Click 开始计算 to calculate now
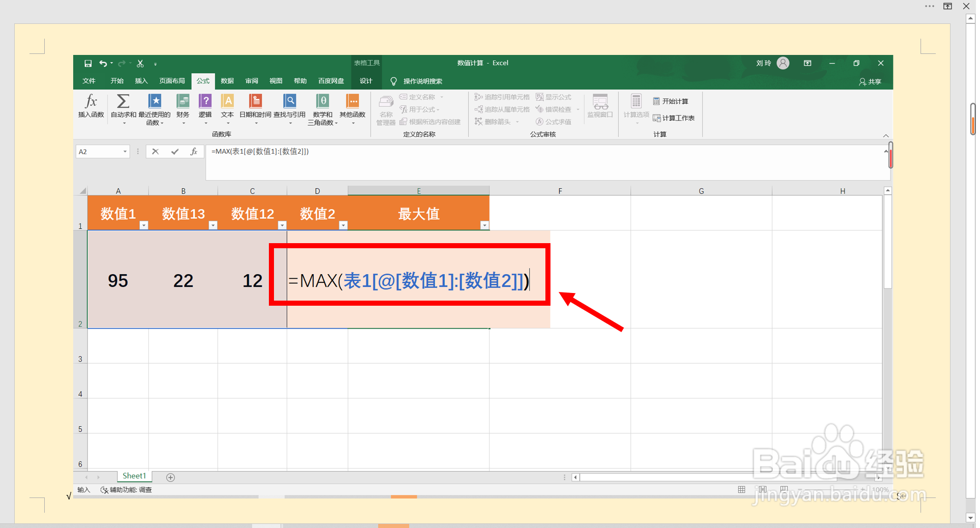 (x=675, y=101)
